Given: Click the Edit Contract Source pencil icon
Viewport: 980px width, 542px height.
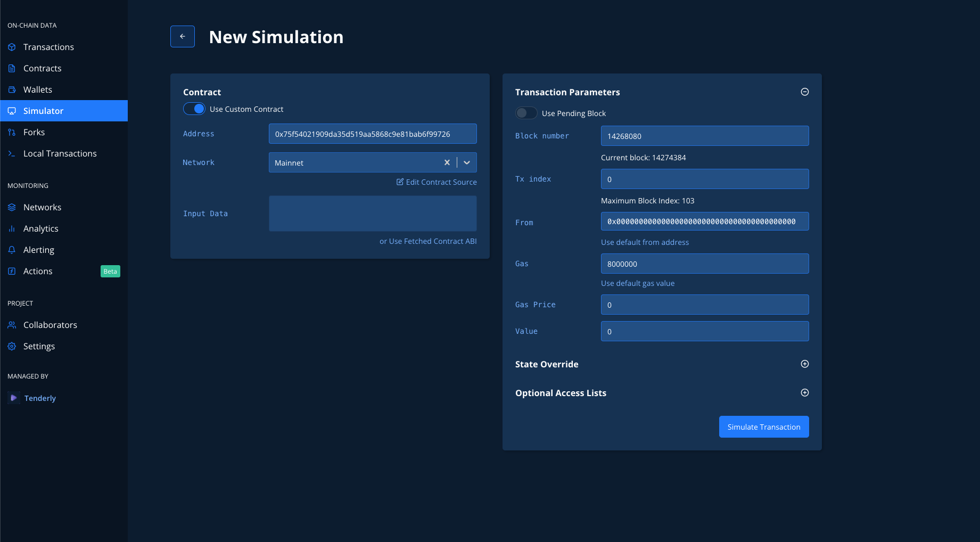Looking at the screenshot, I should 400,182.
